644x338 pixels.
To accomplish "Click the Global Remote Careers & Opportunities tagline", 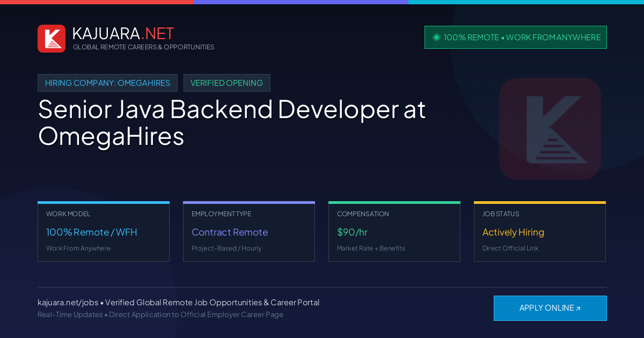I will tap(144, 47).
